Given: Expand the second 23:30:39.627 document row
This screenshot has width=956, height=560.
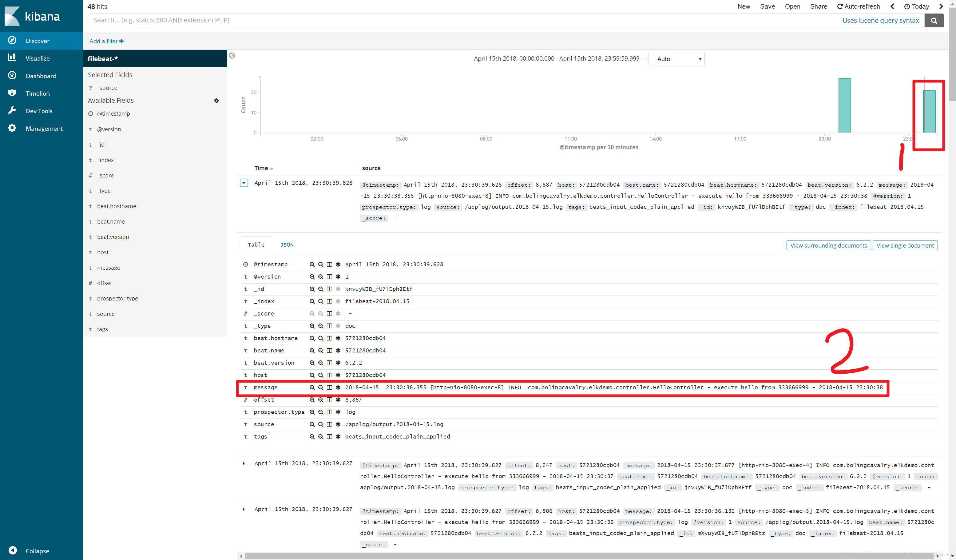Looking at the screenshot, I should coord(244,509).
